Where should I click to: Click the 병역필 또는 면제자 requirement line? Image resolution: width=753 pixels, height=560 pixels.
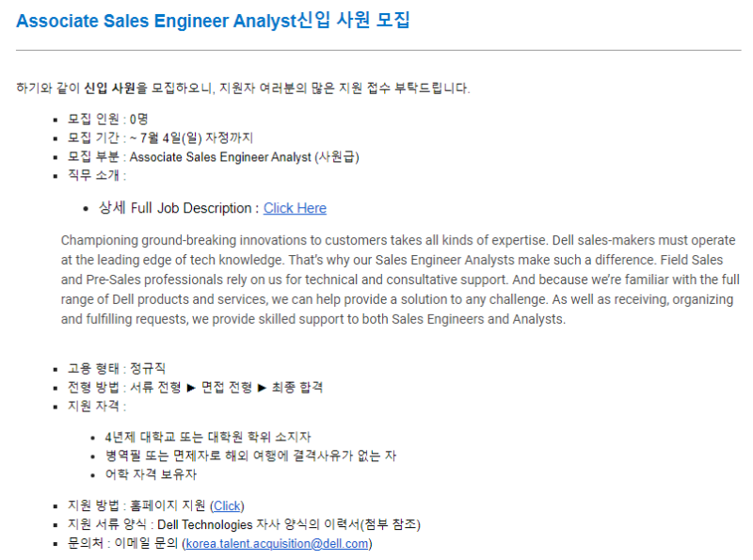[250, 456]
